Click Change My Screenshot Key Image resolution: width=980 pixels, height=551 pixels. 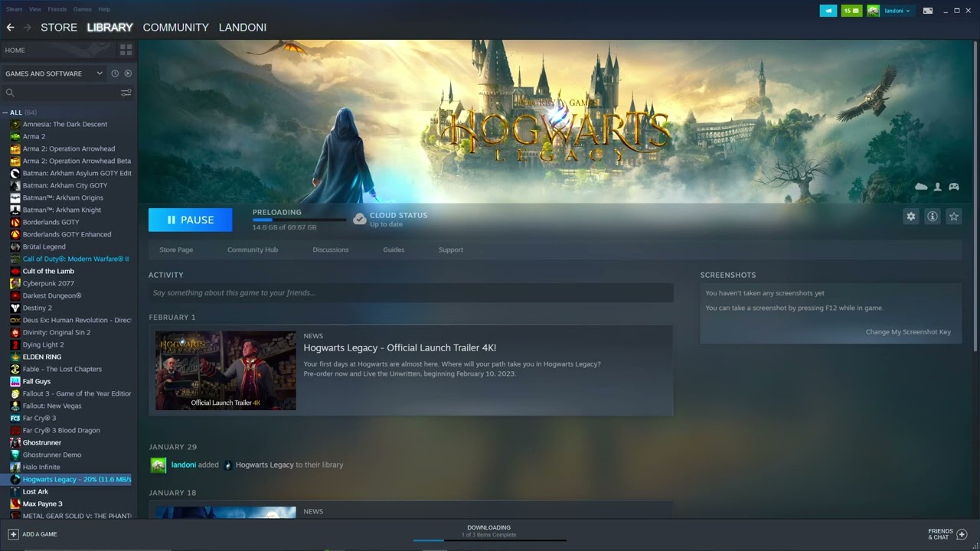pos(908,332)
